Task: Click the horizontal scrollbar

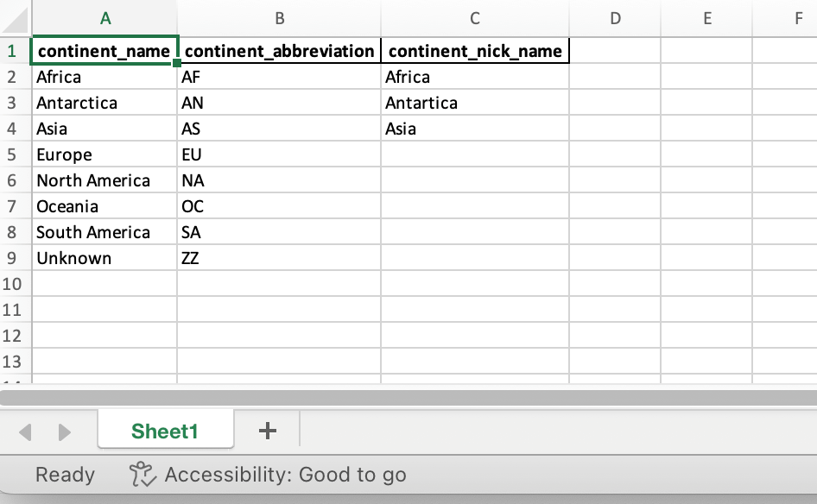Action: 408,398
